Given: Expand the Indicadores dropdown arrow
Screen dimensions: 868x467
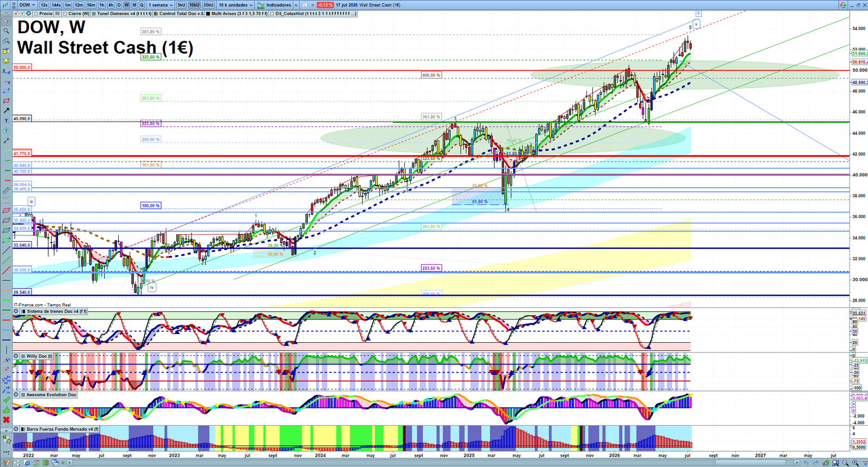Looking at the screenshot, I should pos(296,5).
